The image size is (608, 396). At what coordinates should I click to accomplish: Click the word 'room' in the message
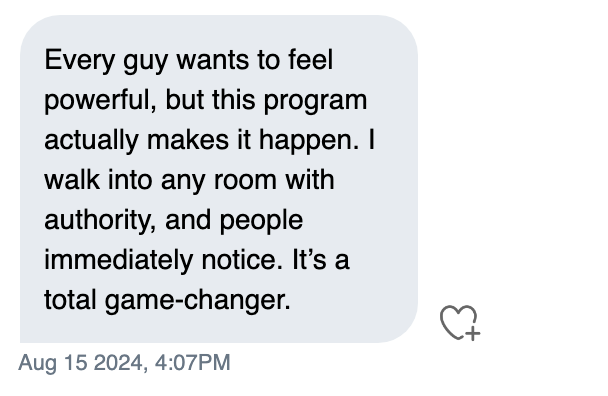coord(245,181)
